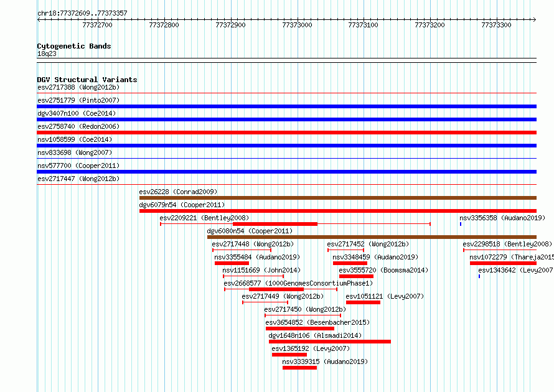
Task: Select the small blue nsv3356358 marker
Action: coord(461,224)
